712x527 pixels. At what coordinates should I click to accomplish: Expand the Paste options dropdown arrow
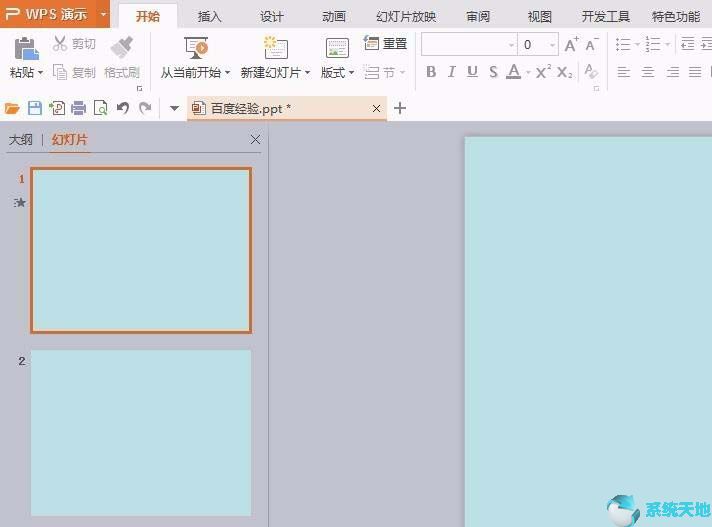[40, 72]
